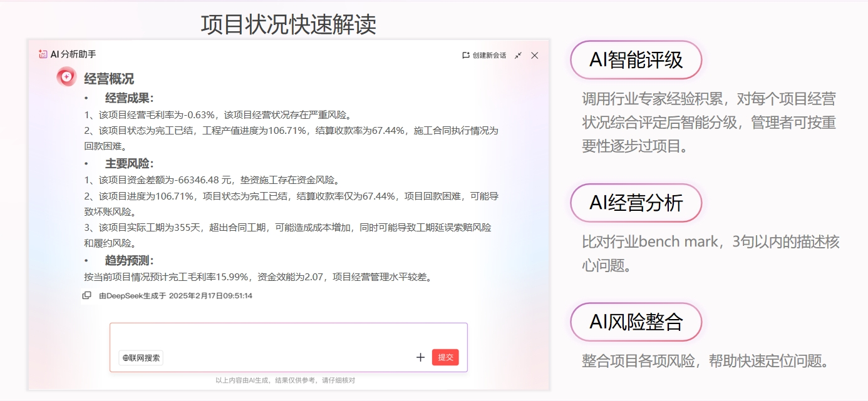Click the 由DeepSeek生成于 timestamp text
The height and width of the screenshot is (401, 868).
175,295
